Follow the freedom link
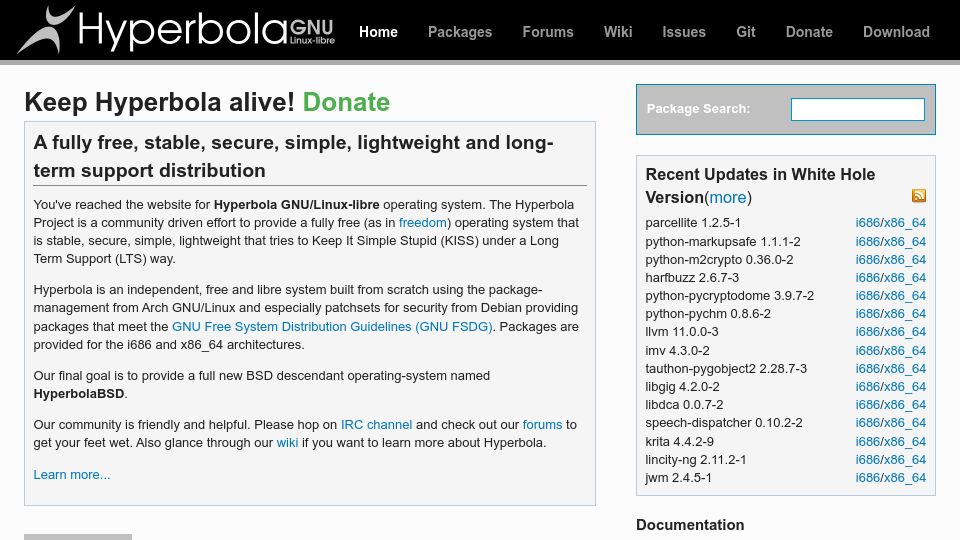Viewport: 960px width, 540px height. click(x=422, y=222)
